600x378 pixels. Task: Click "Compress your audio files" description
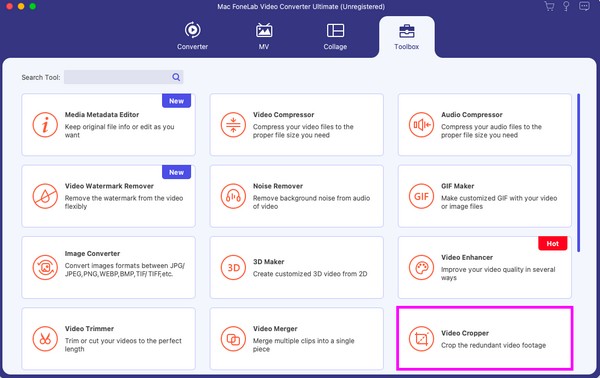point(491,131)
